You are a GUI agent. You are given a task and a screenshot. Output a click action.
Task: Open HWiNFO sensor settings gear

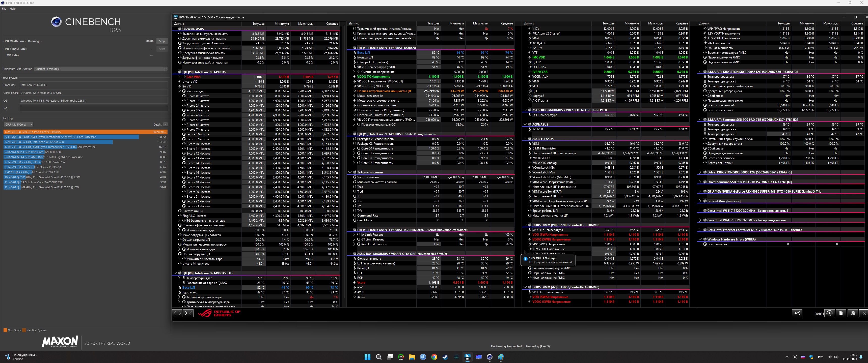point(853,313)
